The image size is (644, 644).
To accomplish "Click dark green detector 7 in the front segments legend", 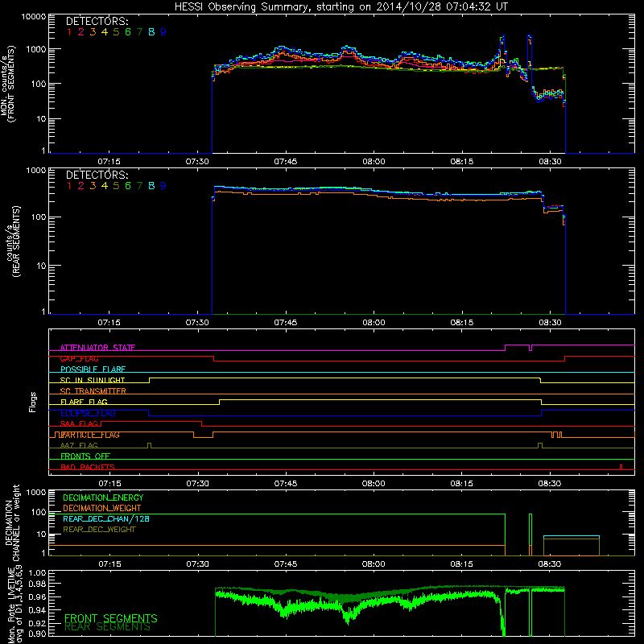I will (139, 32).
